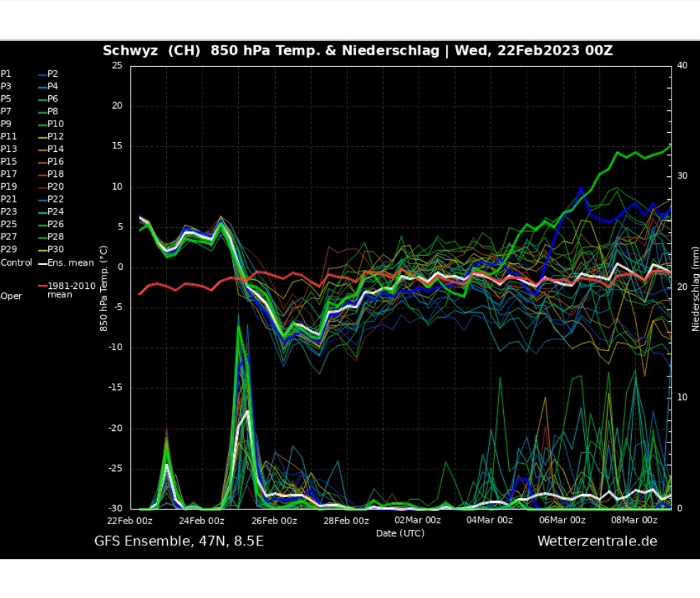Click the Control label in legend
This screenshot has height=598, width=700.
tap(16, 263)
